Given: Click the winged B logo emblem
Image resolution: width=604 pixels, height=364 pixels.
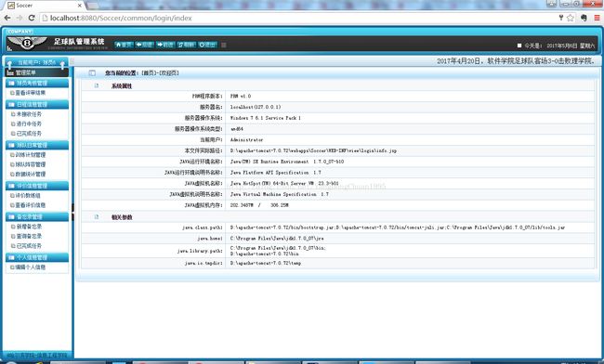Looking at the screenshot, I should pyautogui.click(x=27, y=43).
